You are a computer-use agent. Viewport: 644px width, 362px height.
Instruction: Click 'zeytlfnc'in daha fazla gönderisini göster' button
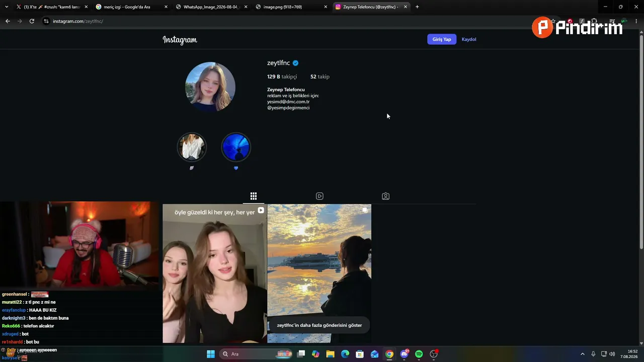coord(319,325)
